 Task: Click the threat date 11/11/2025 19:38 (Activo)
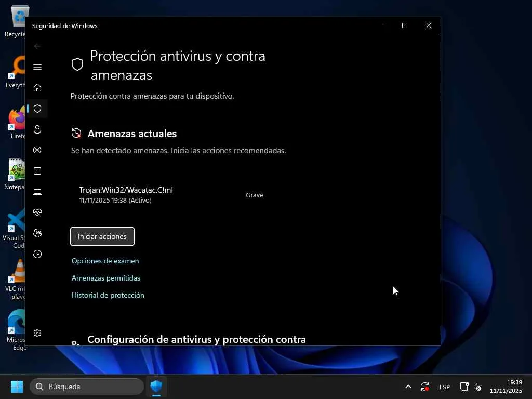click(x=115, y=200)
